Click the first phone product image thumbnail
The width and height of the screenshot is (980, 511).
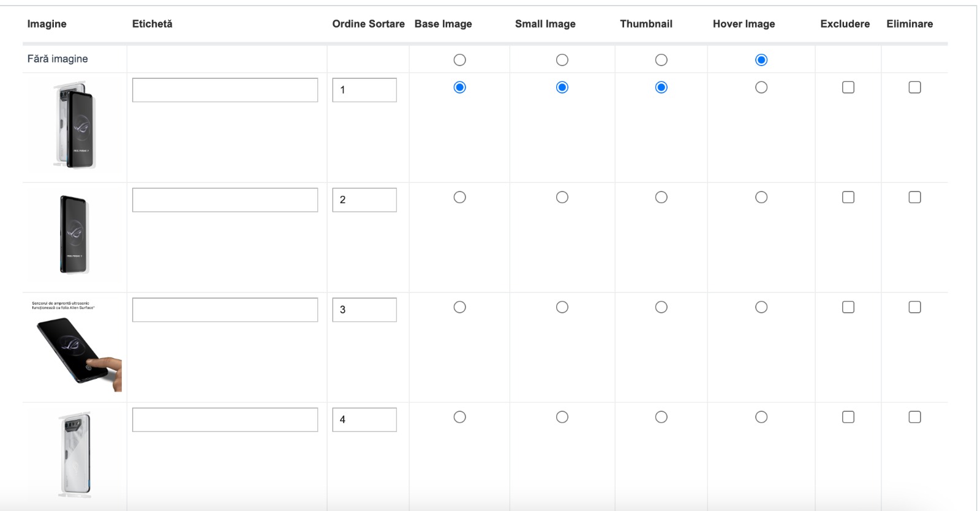coord(75,125)
